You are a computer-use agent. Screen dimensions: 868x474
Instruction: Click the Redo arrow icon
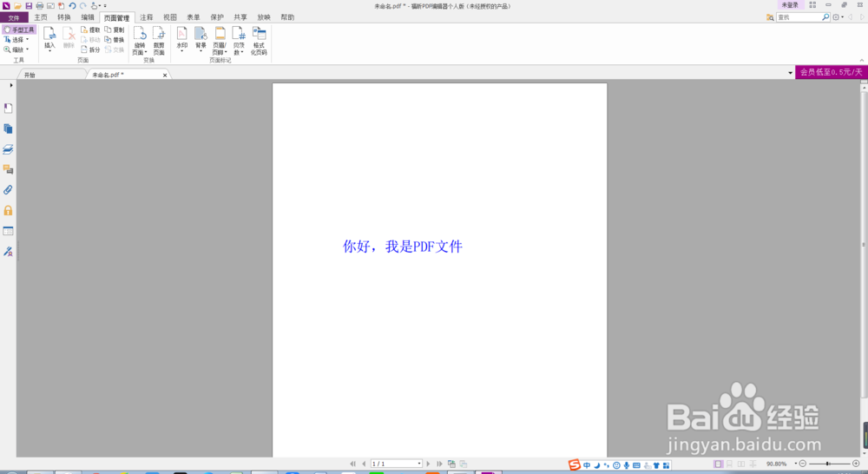83,5
